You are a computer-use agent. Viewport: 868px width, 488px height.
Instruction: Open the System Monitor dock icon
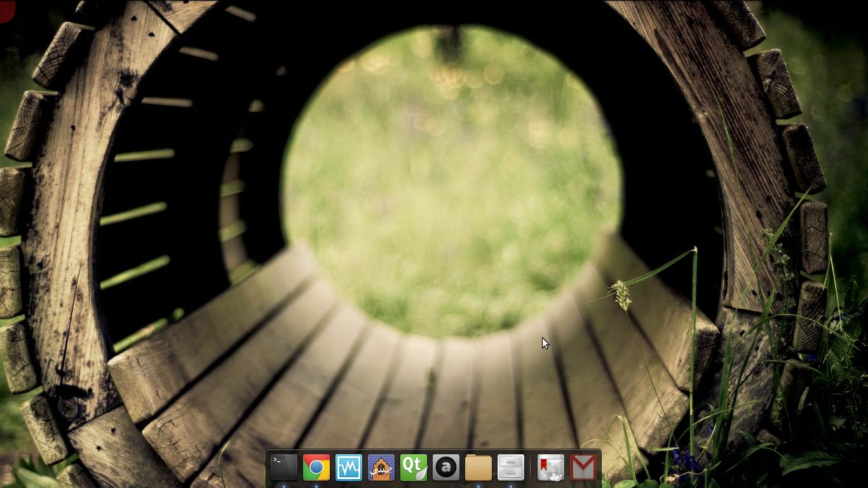point(349,468)
